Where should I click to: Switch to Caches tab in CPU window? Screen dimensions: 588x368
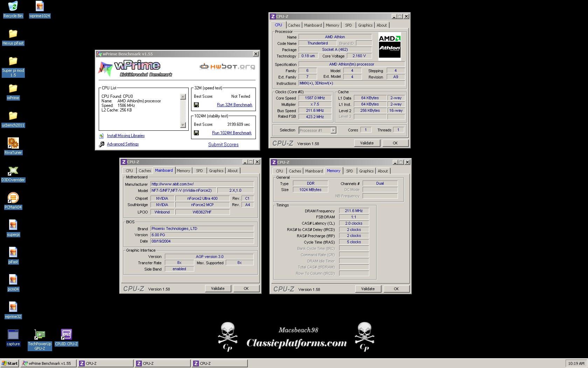[294, 25]
